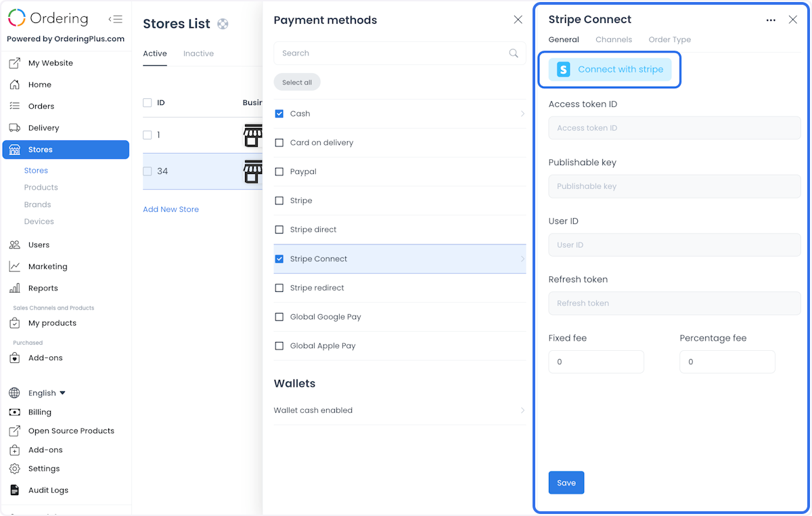The height and width of the screenshot is (516, 812).
Task: Enable the Stripe checkbox
Action: click(279, 201)
